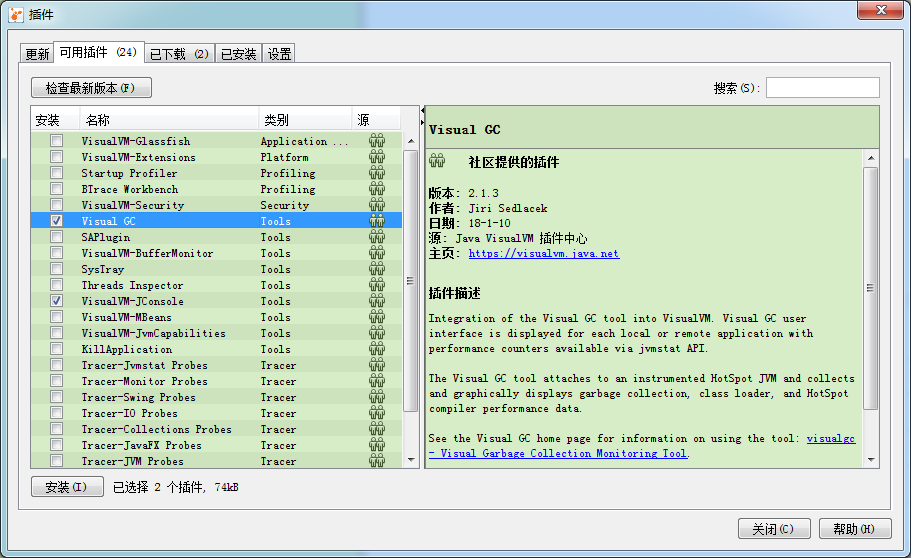Click the VisualVM app icon in title bar
The height and width of the screenshot is (558, 911).
point(16,15)
